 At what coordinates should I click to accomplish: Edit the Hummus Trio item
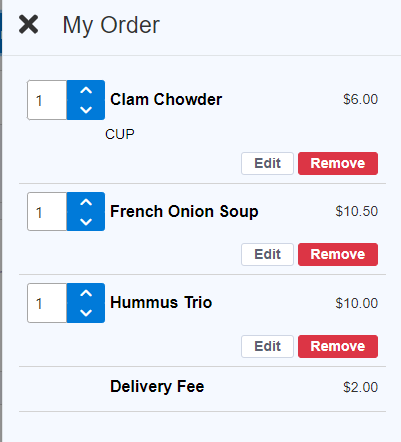(267, 346)
